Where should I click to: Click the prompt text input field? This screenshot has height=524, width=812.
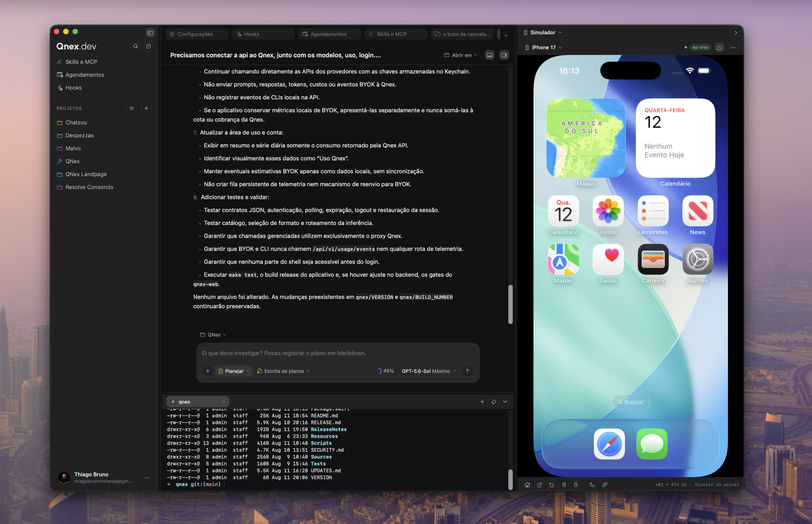(x=338, y=353)
